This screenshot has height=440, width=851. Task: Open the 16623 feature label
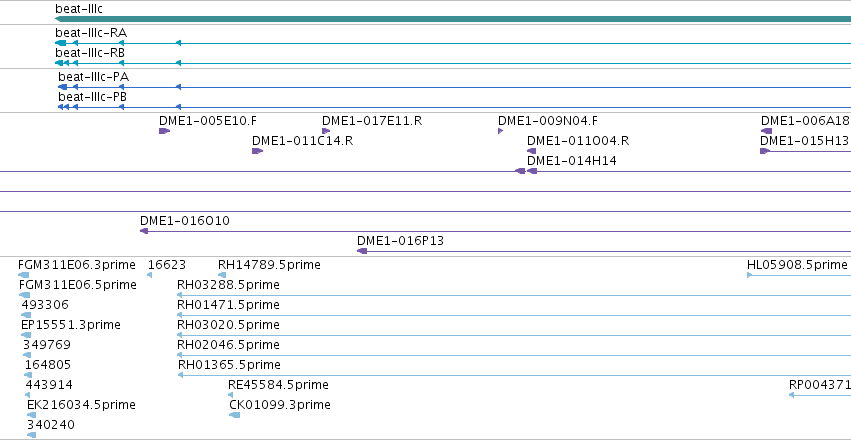coord(167,265)
